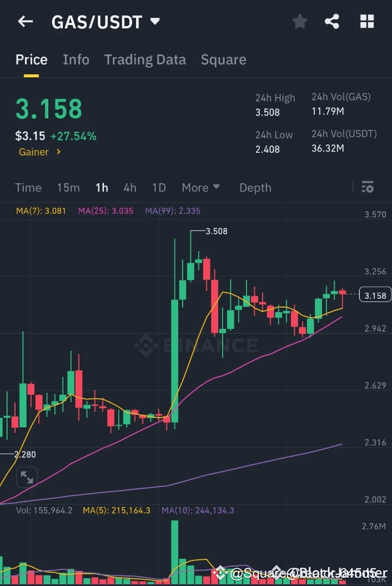Expand chart to fullscreen with arrows icon
This screenshot has width=392, height=586.
pyautogui.click(x=26, y=477)
